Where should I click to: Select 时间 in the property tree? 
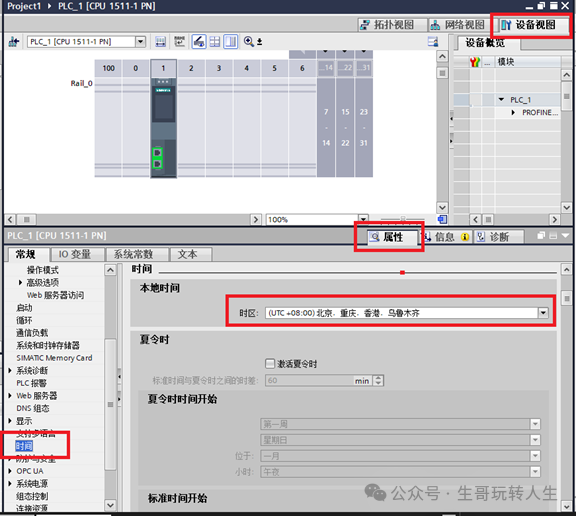pos(24,446)
